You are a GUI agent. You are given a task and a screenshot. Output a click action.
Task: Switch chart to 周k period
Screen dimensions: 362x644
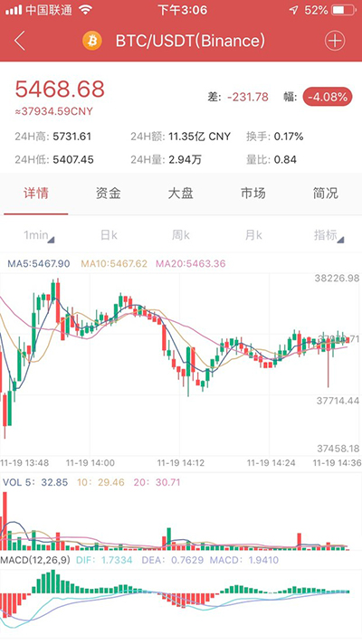pos(181,235)
